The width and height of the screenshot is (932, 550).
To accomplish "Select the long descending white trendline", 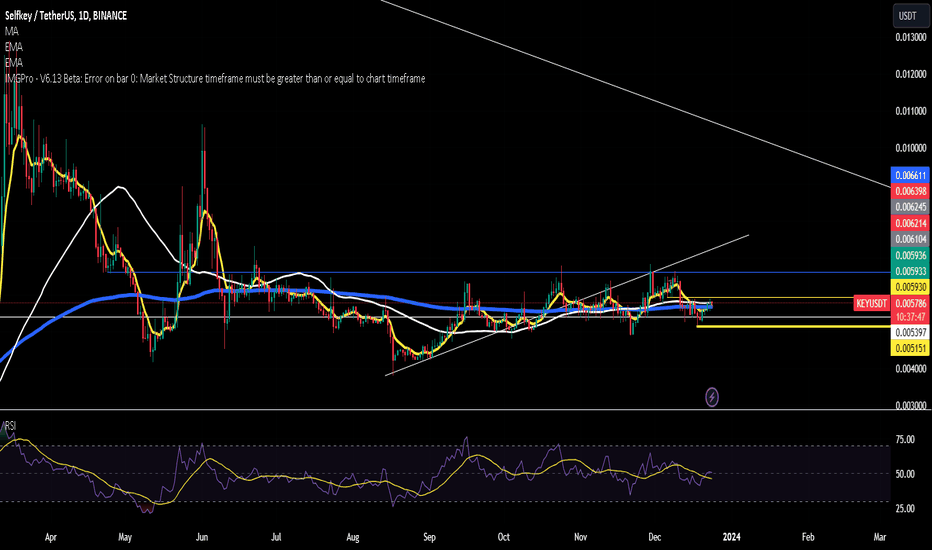I will [x=636, y=94].
